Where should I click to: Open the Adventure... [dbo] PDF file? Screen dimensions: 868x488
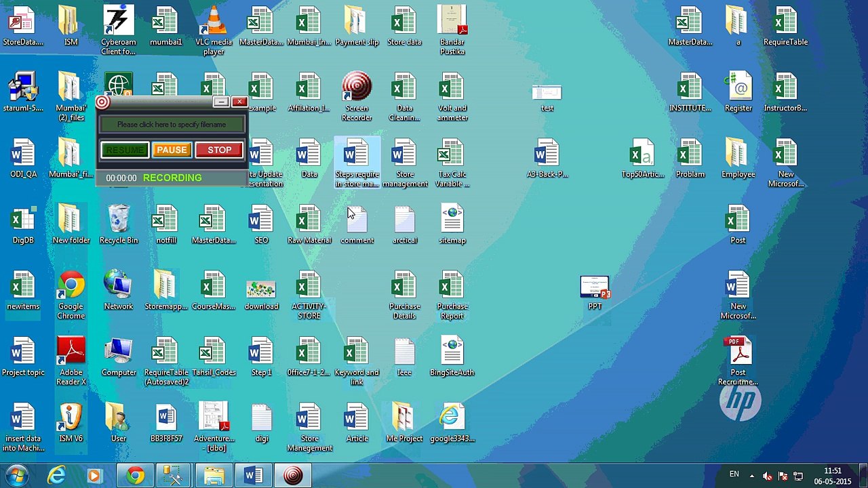214,428
